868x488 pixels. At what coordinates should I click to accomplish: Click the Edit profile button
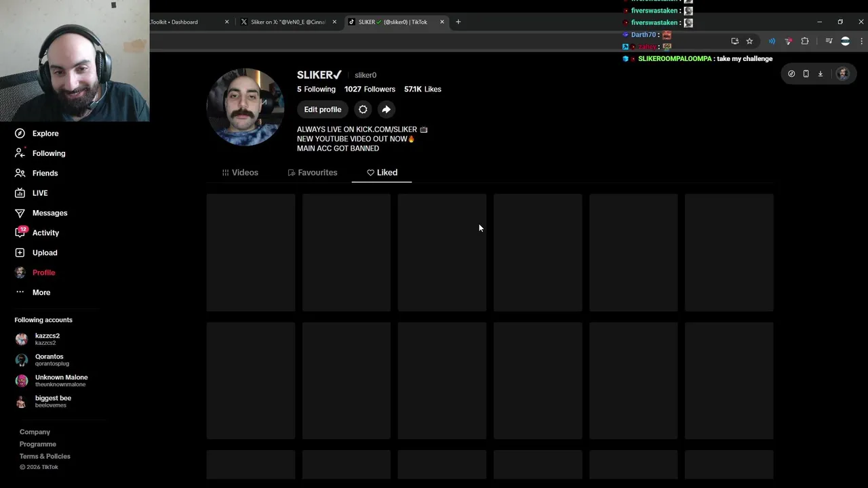tap(323, 109)
